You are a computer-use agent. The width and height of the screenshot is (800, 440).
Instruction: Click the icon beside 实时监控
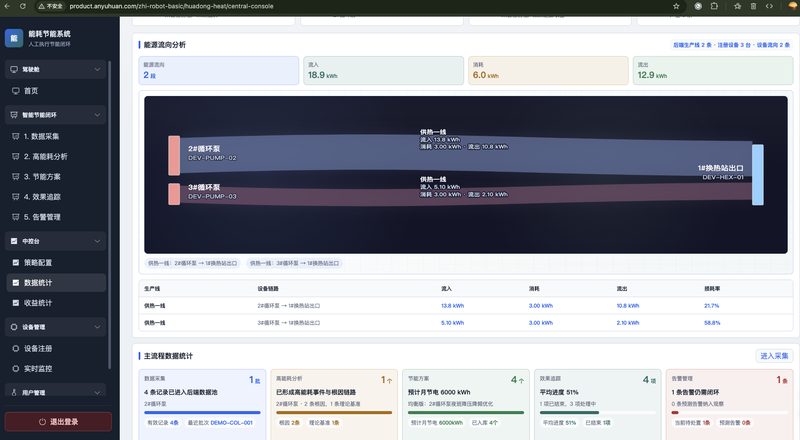[x=15, y=369]
